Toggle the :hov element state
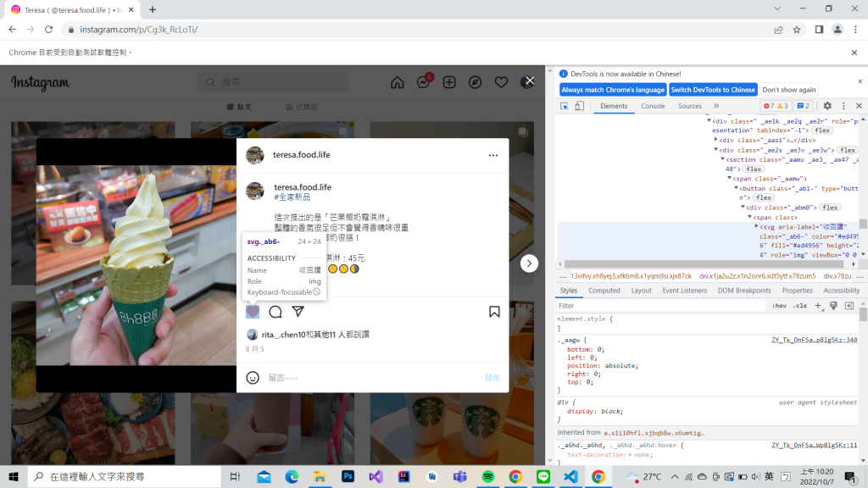The width and height of the screenshot is (868, 488). coord(780,306)
